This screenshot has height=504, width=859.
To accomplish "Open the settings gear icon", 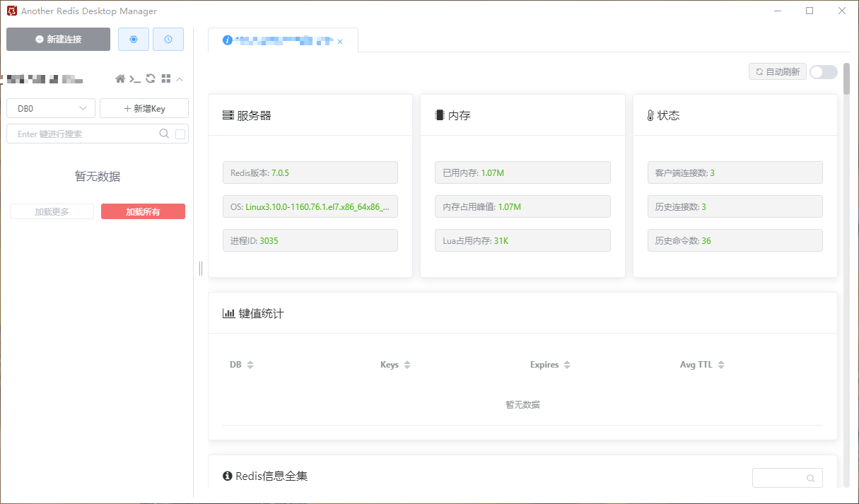I will point(133,39).
